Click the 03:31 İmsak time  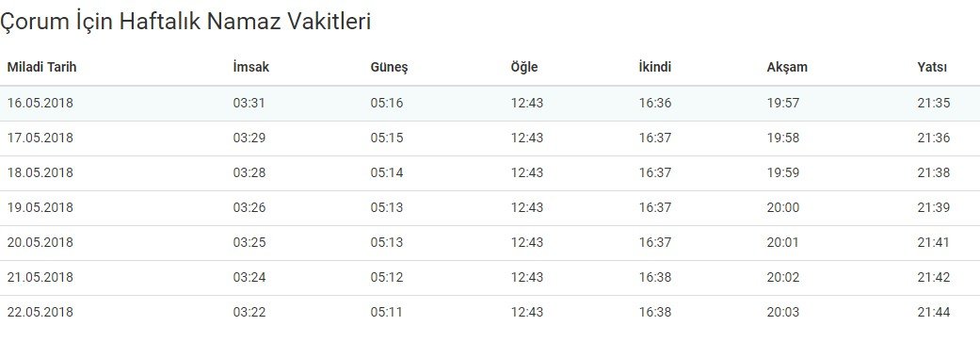pos(249,103)
